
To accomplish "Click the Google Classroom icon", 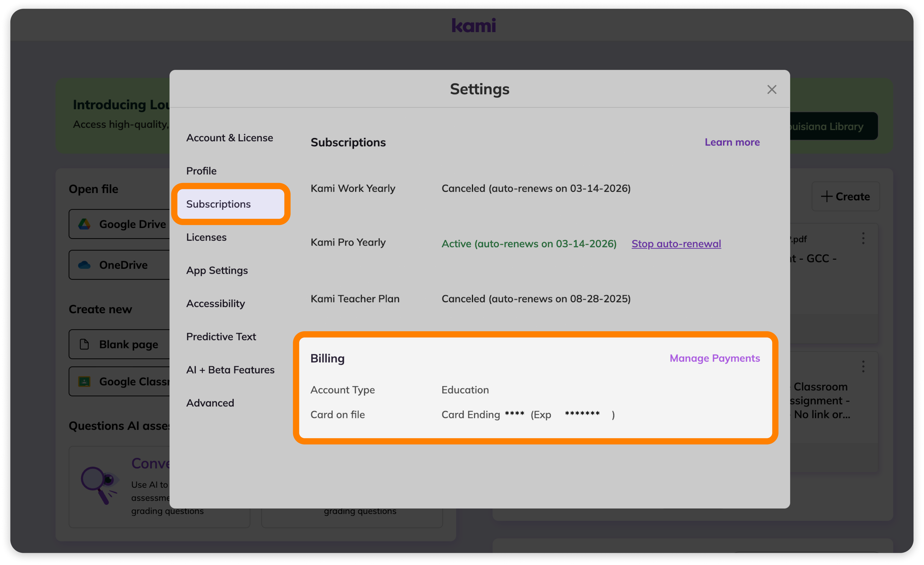I will [84, 382].
